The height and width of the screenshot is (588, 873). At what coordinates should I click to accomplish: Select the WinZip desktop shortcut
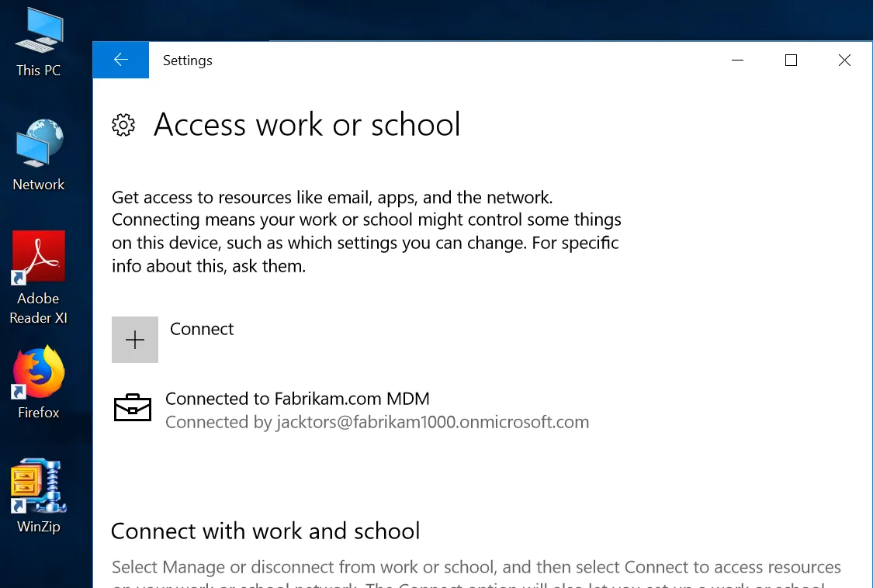[x=39, y=496]
